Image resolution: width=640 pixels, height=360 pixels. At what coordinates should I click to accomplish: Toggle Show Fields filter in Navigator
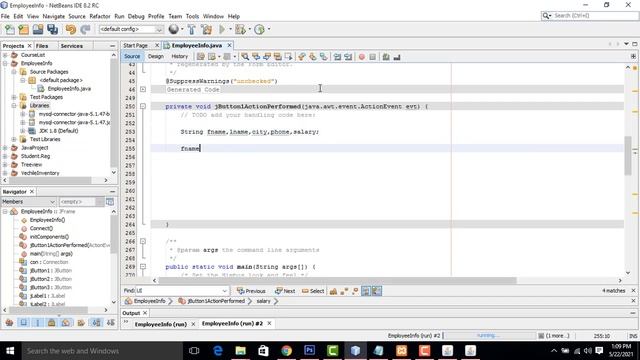[24, 323]
